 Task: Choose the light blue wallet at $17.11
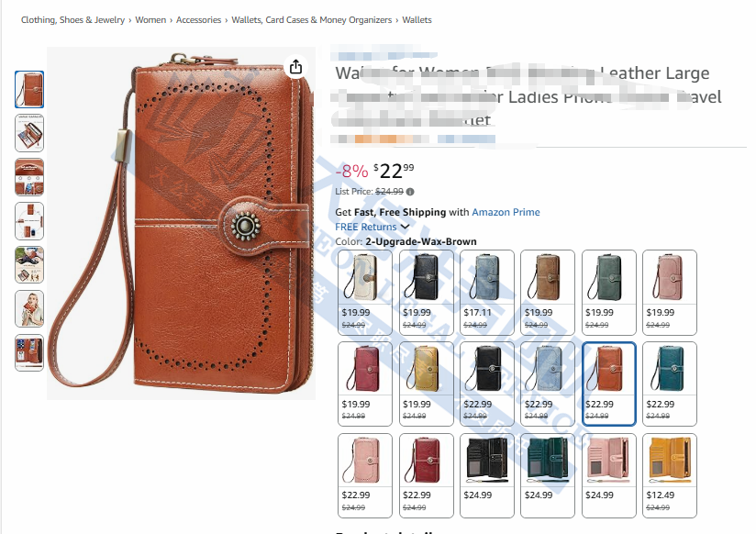pyautogui.click(x=487, y=293)
